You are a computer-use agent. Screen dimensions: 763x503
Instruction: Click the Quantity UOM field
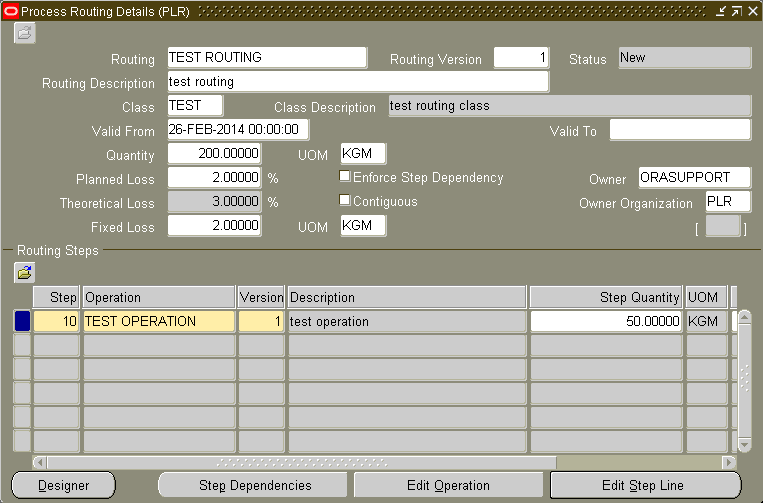point(363,153)
